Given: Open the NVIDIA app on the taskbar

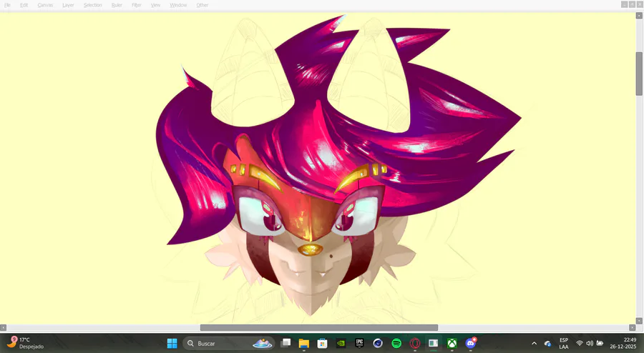Looking at the screenshot, I should [x=341, y=343].
